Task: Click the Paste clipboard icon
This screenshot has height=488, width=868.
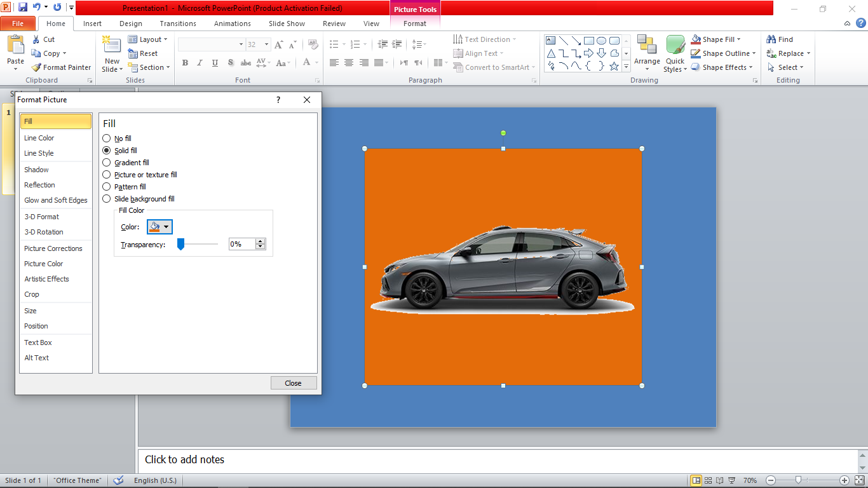Action: coord(15,46)
